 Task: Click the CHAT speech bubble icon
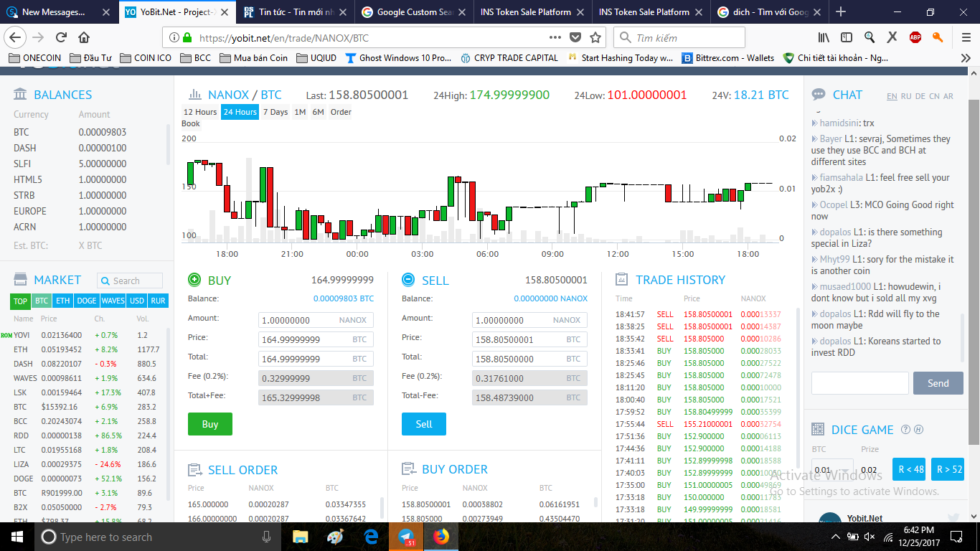click(819, 95)
